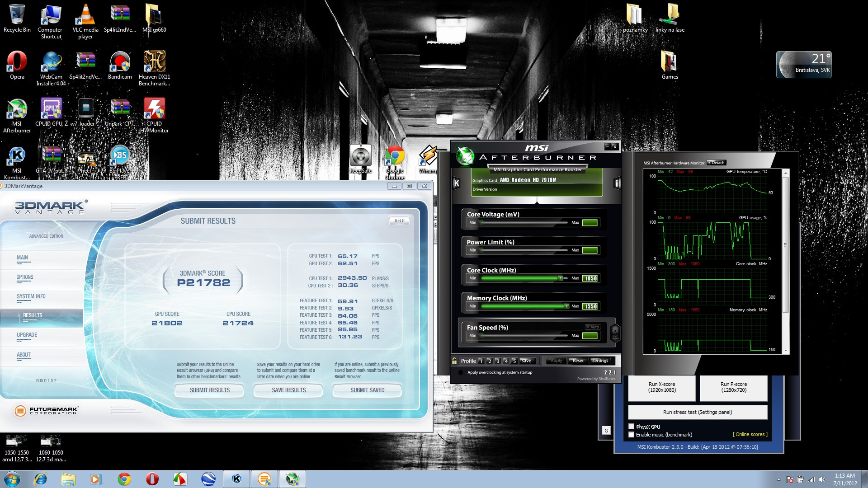Toggle apply overclocking at system startup

point(461,373)
